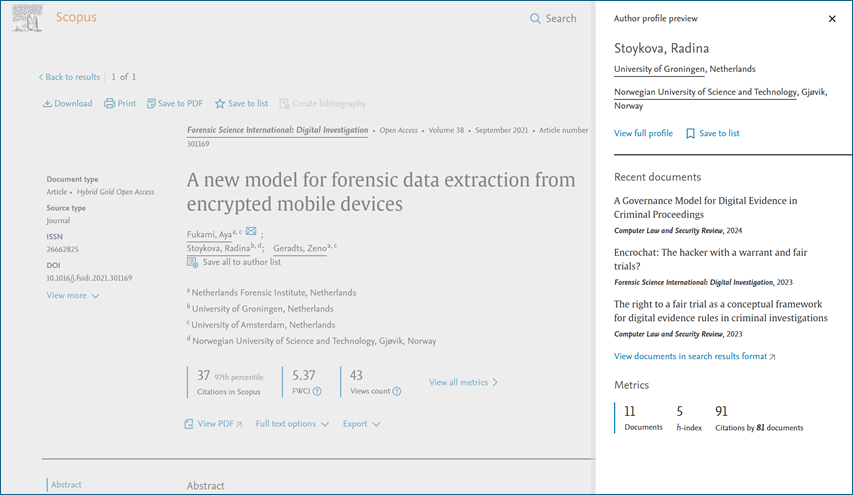
Task: Click the star Save to list icon
Action: [x=220, y=104]
